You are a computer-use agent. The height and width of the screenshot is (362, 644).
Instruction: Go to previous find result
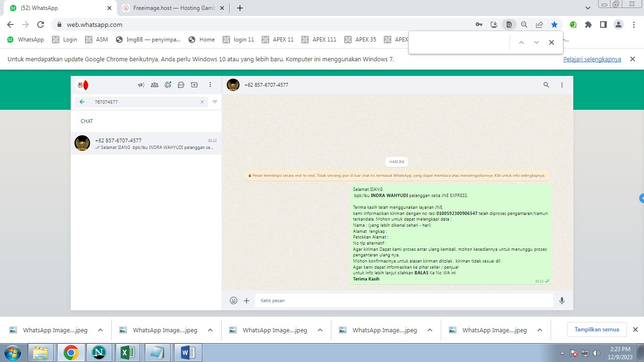pos(521,42)
